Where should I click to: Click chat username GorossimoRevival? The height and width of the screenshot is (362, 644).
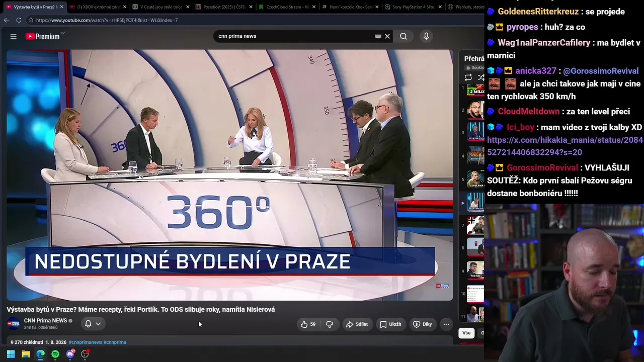point(542,167)
